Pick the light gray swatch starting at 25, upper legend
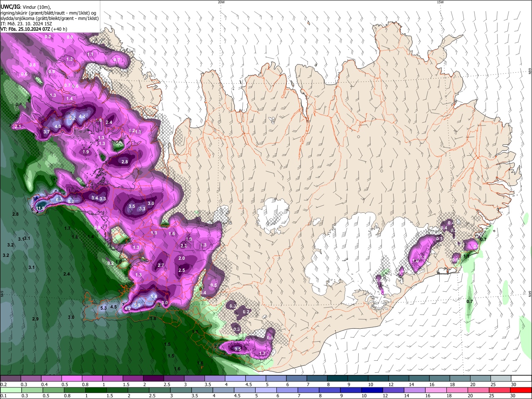The height and width of the screenshot is (399, 532). tap(501, 378)
